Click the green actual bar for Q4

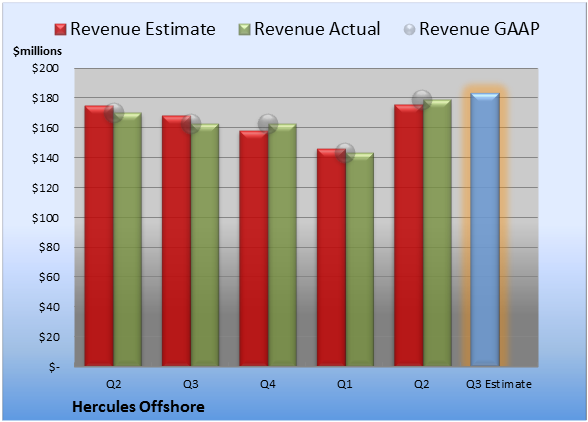(x=282, y=245)
